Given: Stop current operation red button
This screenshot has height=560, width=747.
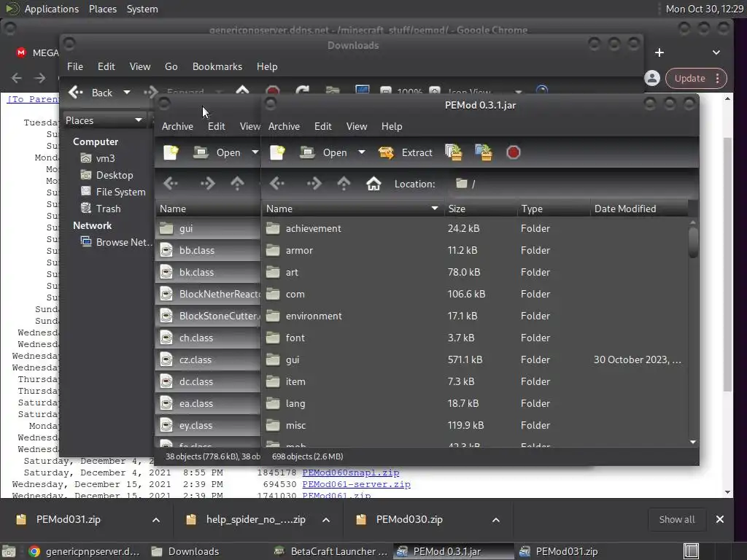Looking at the screenshot, I should [x=513, y=152].
